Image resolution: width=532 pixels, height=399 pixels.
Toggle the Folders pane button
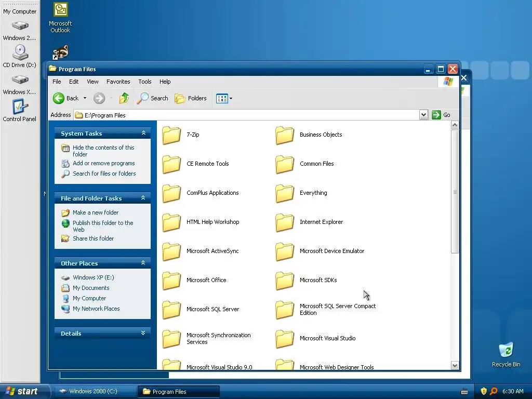coord(190,98)
